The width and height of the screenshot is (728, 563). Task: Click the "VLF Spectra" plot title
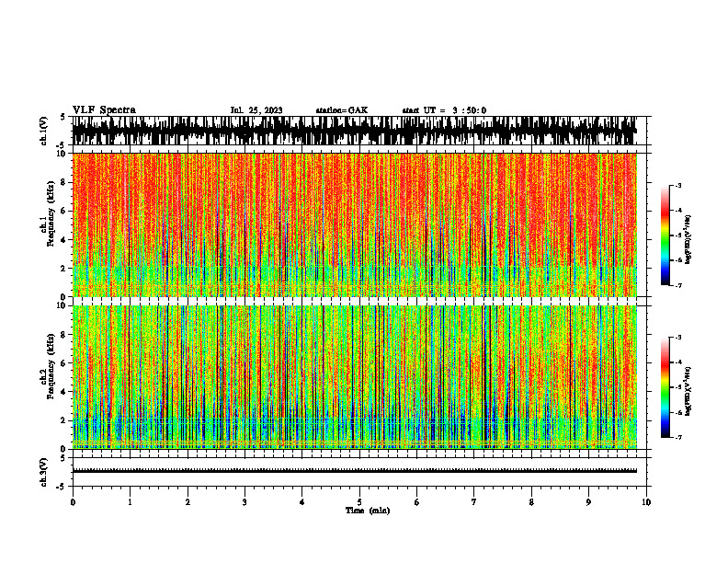pyautogui.click(x=104, y=110)
